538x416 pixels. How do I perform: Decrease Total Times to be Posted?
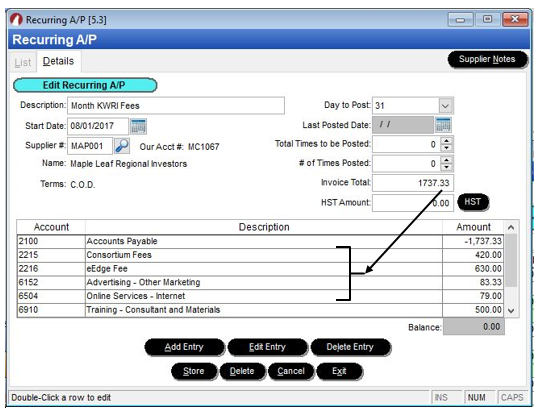click(446, 148)
